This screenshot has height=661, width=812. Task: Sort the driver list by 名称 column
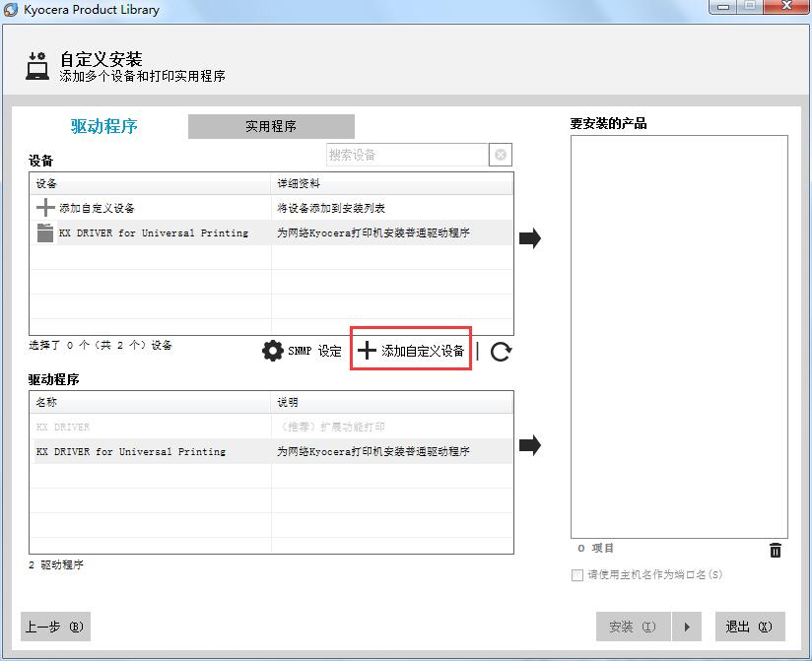[x=150, y=402]
